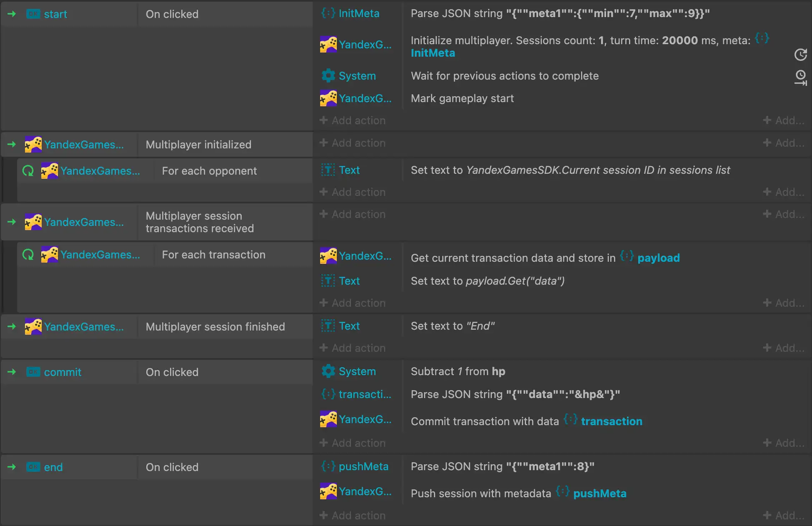Select the Multiplayer session finished condition
The width and height of the screenshot is (812, 526).
click(215, 327)
